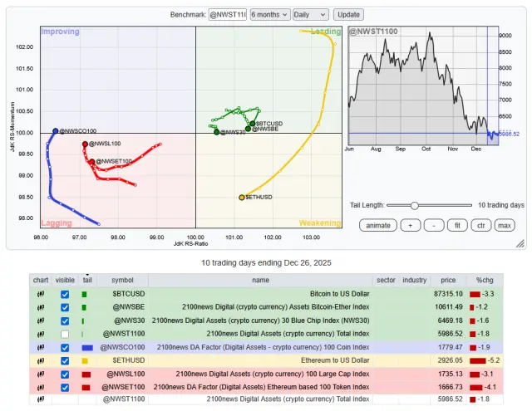Uncheck visibility for @NWSET100
The height and width of the screenshot is (411, 532).
[x=65, y=387]
